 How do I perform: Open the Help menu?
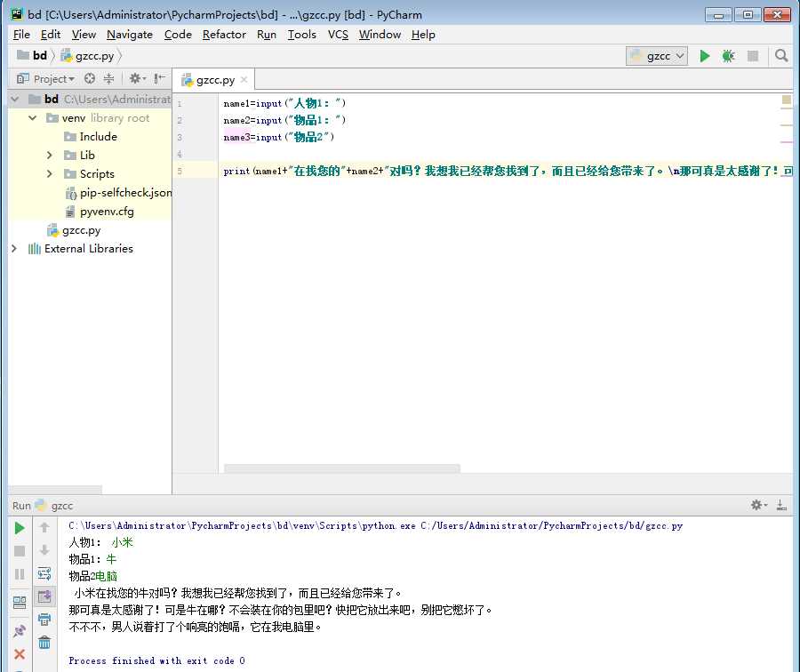point(423,35)
